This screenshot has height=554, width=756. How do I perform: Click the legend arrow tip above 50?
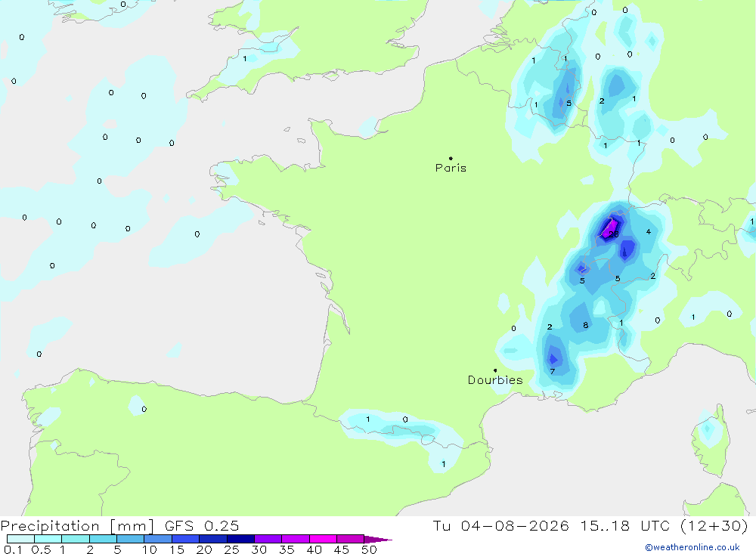click(378, 540)
